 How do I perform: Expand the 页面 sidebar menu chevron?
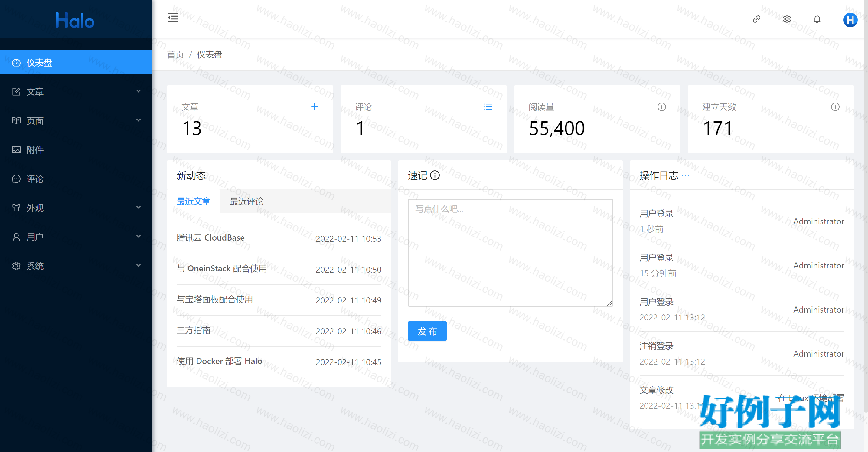point(139,120)
